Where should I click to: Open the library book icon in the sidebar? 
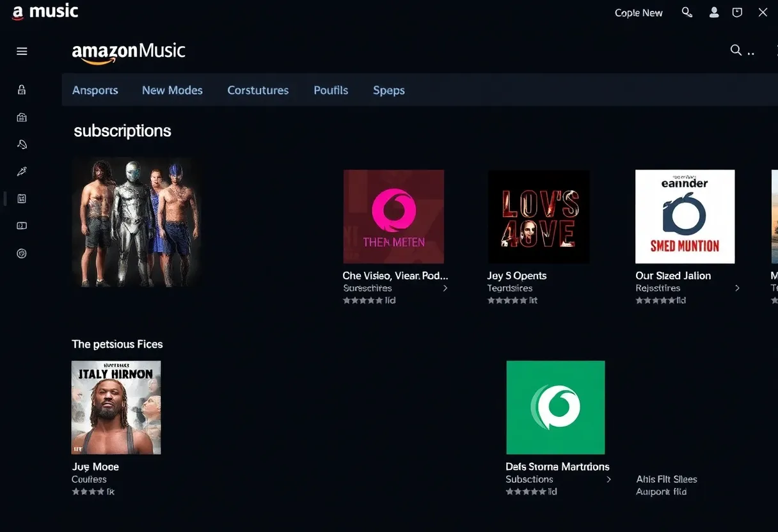[x=21, y=198]
